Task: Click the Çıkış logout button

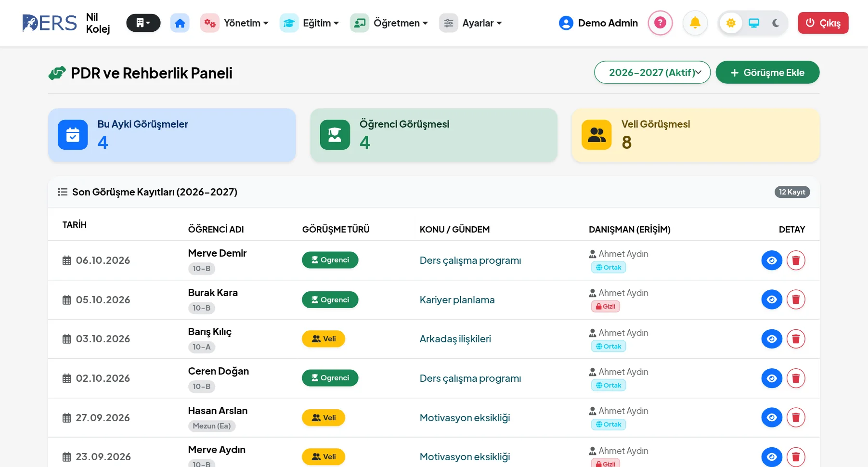Action: tap(823, 23)
